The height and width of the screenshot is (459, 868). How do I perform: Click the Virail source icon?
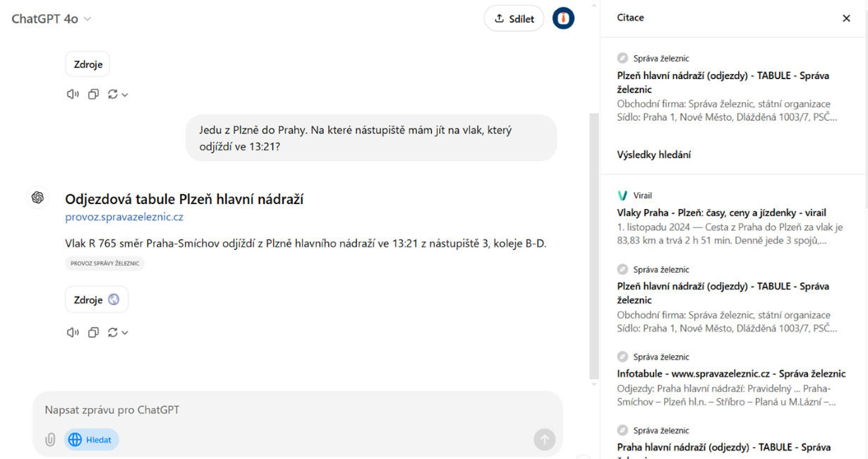point(622,196)
